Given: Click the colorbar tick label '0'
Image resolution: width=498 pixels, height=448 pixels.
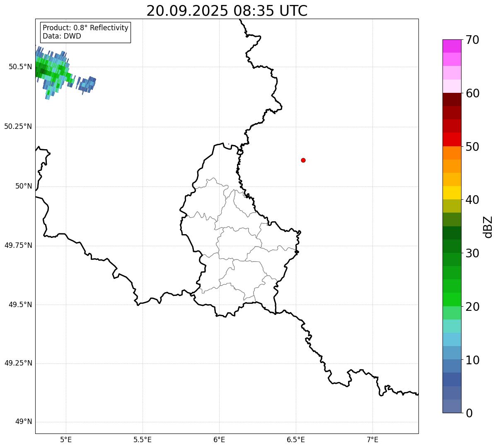Looking at the screenshot, I should pos(469,413).
